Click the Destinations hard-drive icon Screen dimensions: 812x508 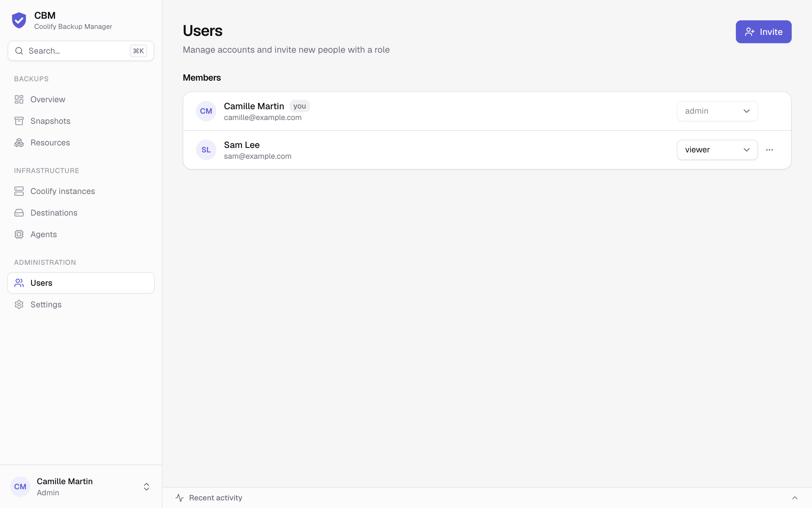point(19,213)
